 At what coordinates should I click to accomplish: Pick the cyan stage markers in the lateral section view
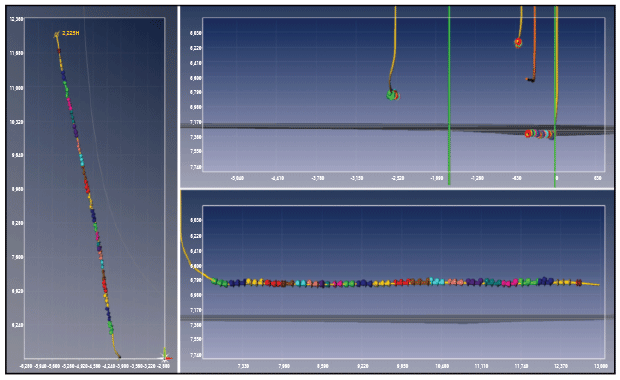point(437,282)
